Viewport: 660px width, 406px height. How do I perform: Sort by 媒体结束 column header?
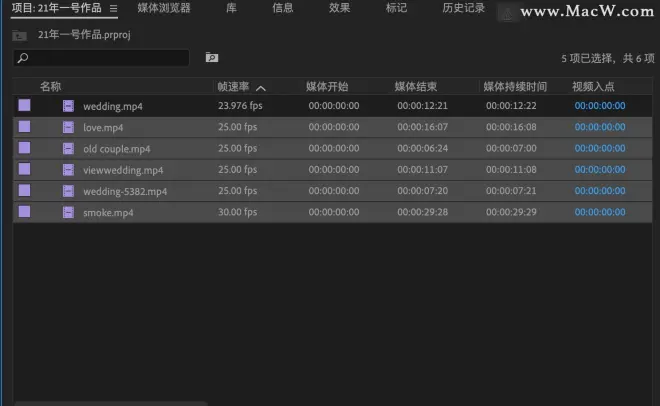(x=416, y=87)
